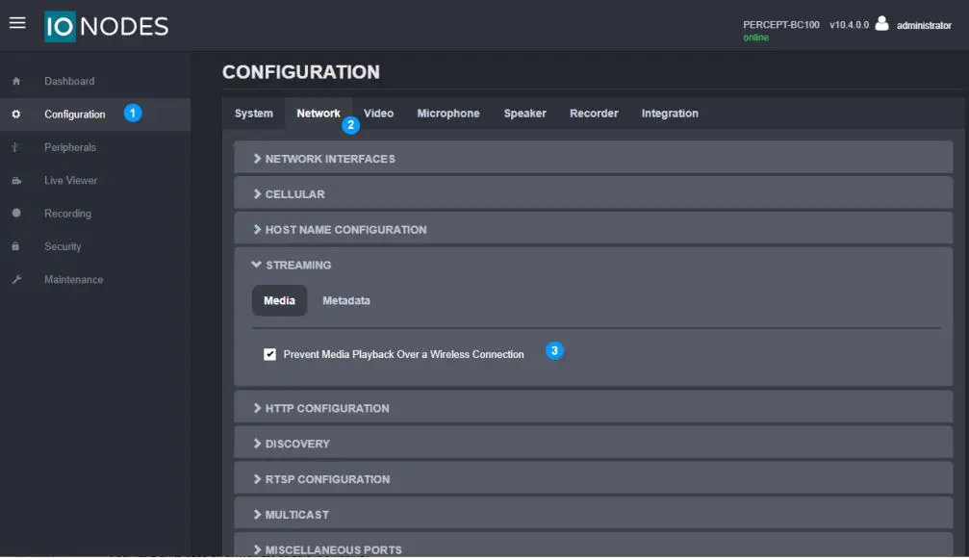Click the Recording circle icon
This screenshot has height=560, width=969.
pyautogui.click(x=15, y=214)
